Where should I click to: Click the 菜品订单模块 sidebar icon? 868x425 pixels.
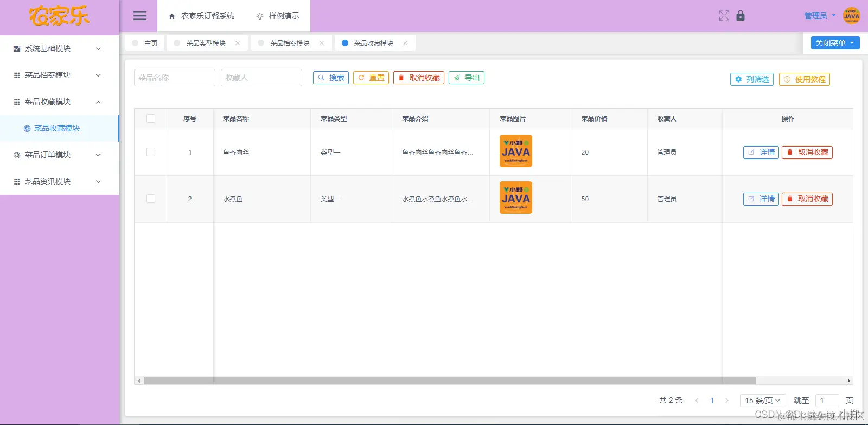[17, 155]
